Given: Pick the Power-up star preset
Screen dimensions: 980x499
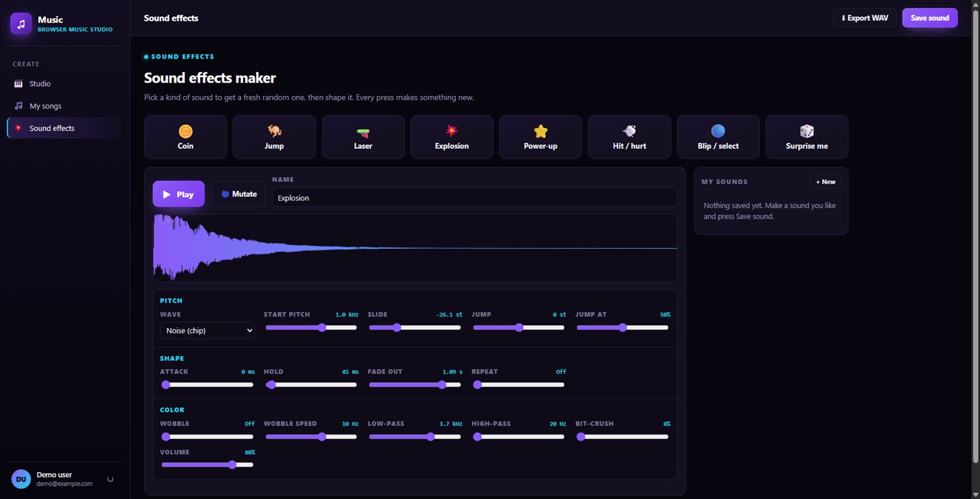Looking at the screenshot, I should click(x=541, y=137).
